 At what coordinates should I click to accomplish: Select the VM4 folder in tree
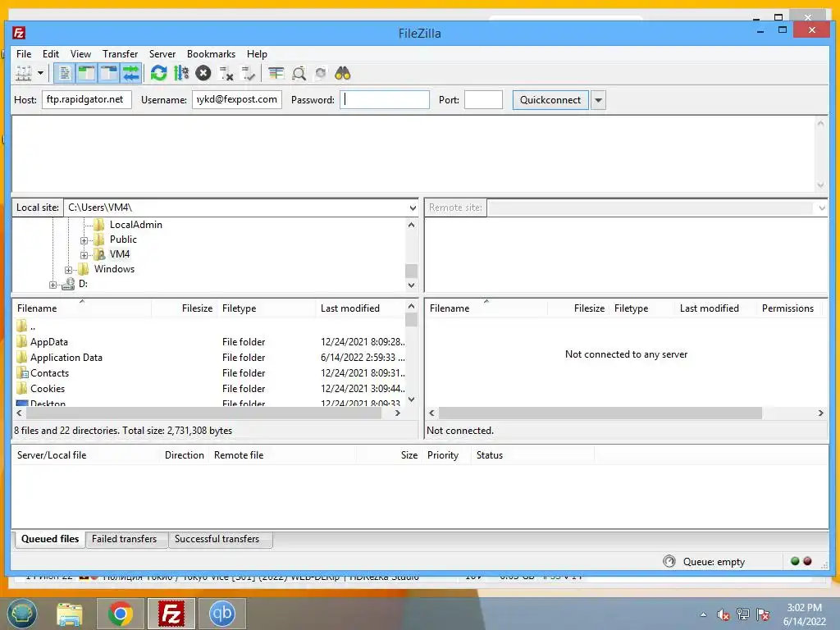(120, 254)
